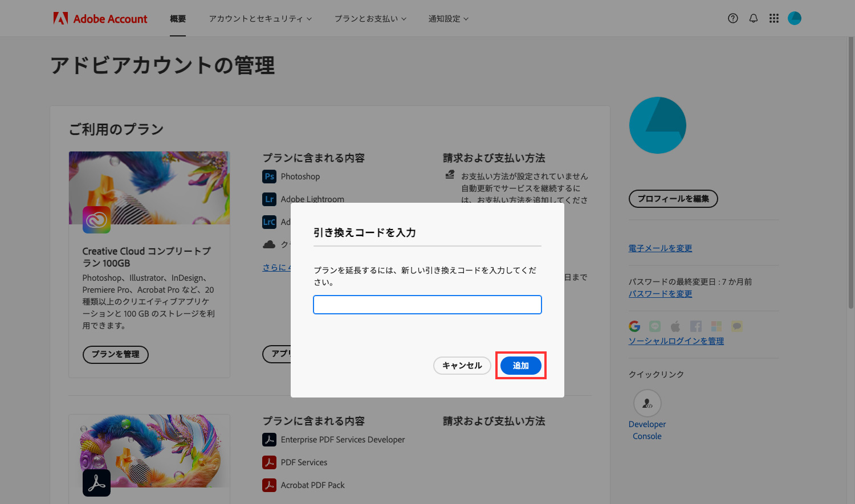
Task: Click the キャンセル button in dialog
Action: coord(462,366)
